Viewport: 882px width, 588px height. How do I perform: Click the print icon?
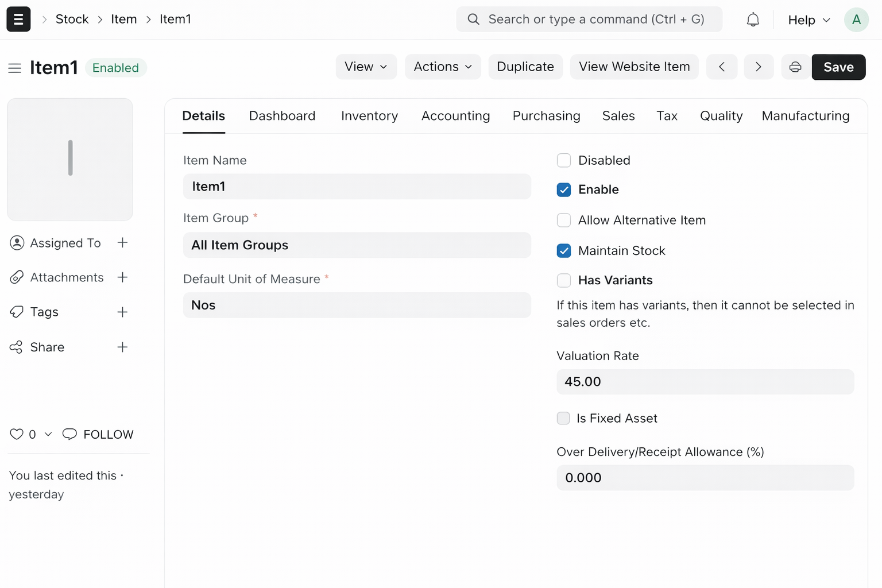(795, 67)
